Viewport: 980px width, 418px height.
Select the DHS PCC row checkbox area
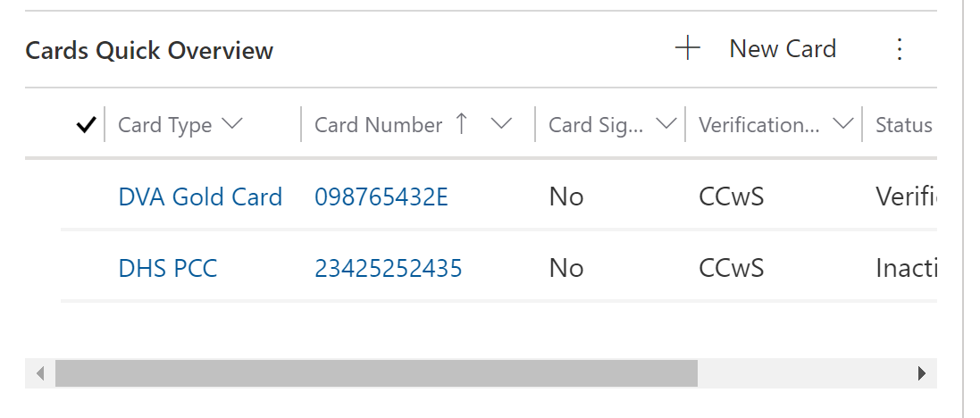pos(86,268)
